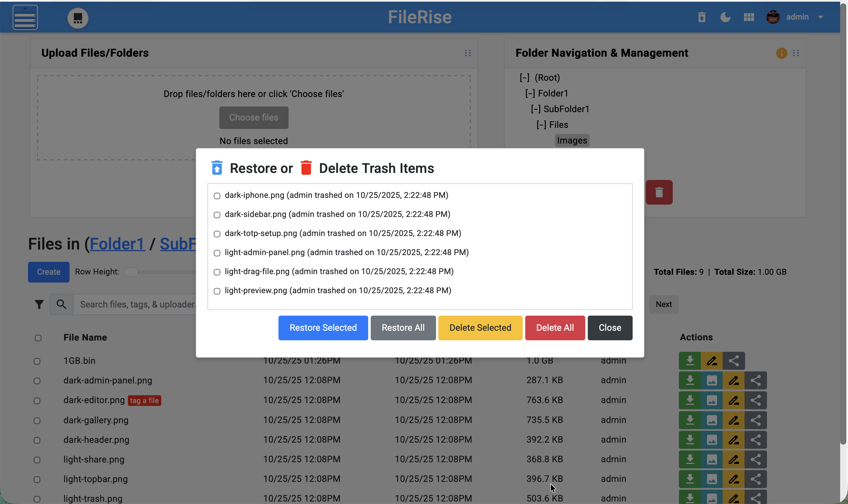Image resolution: width=848 pixels, height=504 pixels.
Task: Share the dark-admin-panel.png file
Action: tap(755, 380)
